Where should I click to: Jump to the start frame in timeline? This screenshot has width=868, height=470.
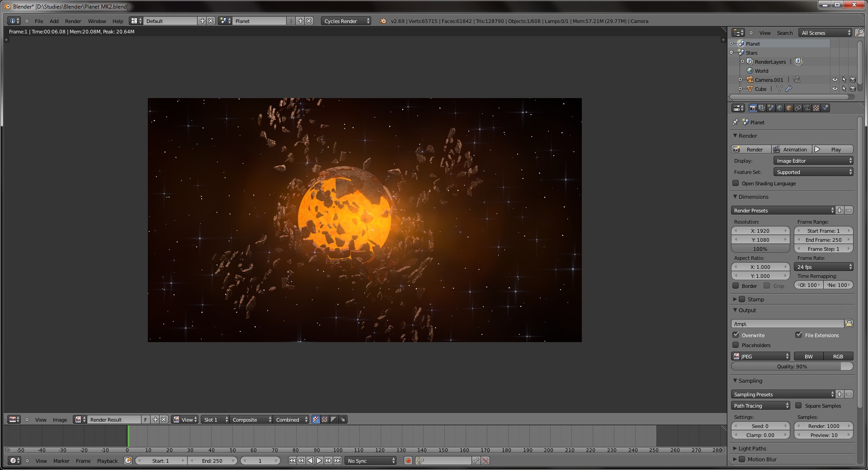pos(292,461)
